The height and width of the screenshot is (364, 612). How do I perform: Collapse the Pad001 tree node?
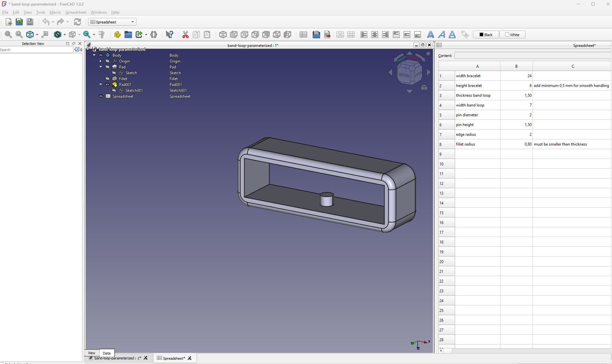click(101, 85)
